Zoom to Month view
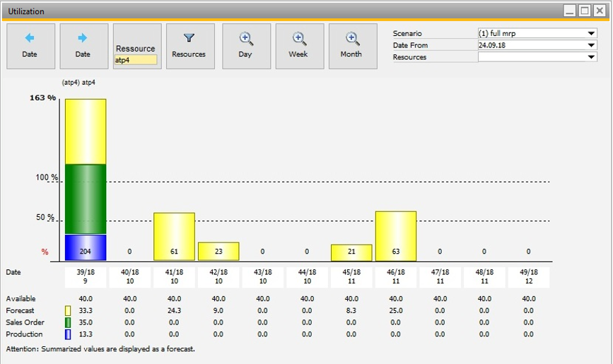The image size is (613, 364). click(x=351, y=46)
